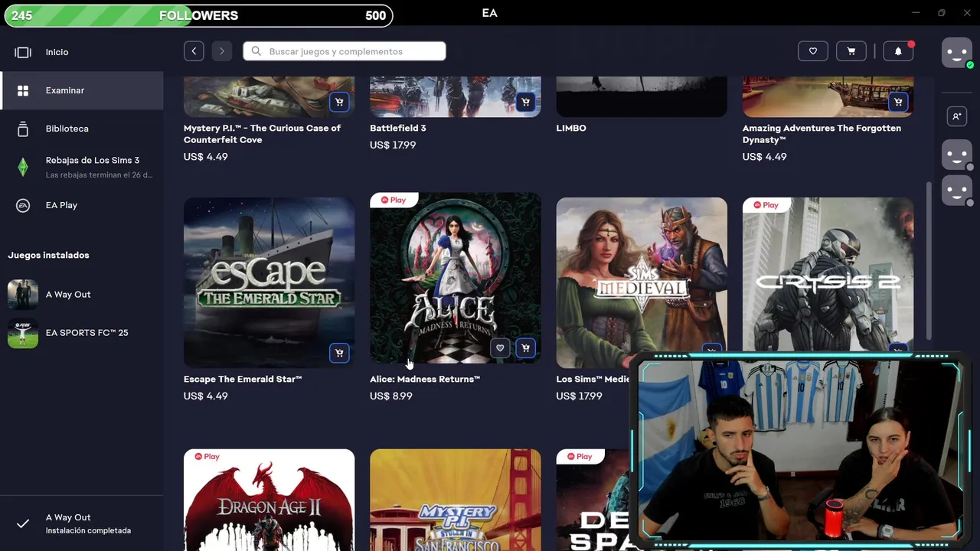980x551 pixels.
Task: Open Alice Madness Returns cover art
Action: [456, 278]
